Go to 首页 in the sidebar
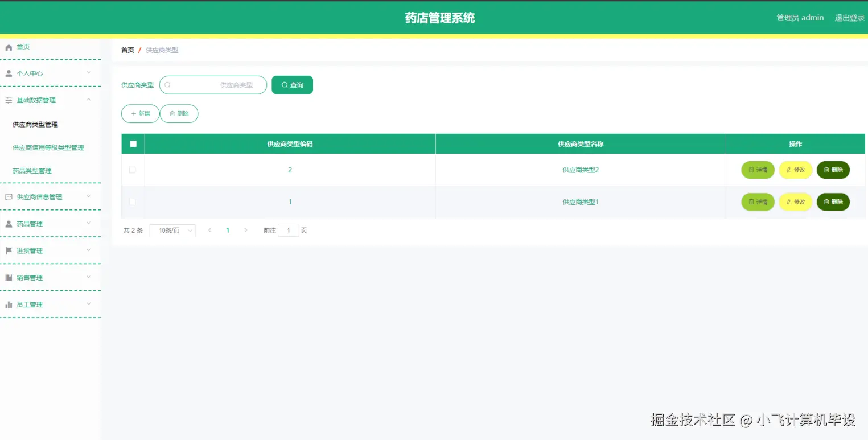This screenshot has width=868, height=440. [x=23, y=47]
